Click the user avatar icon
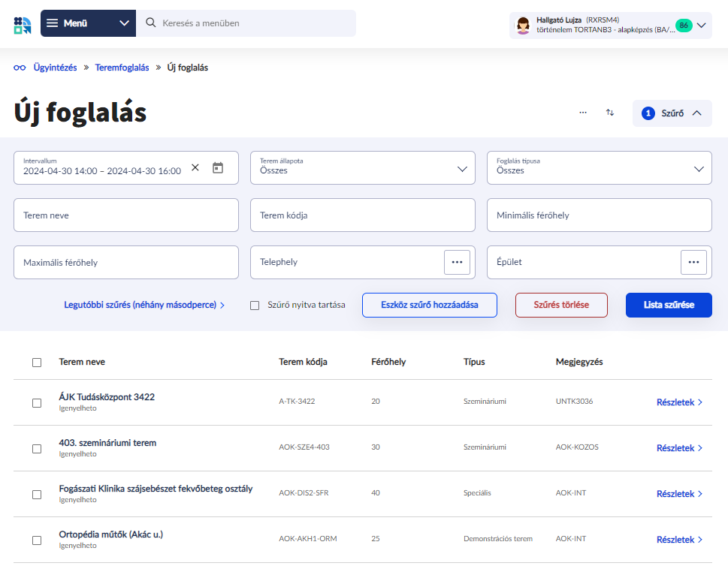This screenshot has height=569, width=728. pos(523,25)
